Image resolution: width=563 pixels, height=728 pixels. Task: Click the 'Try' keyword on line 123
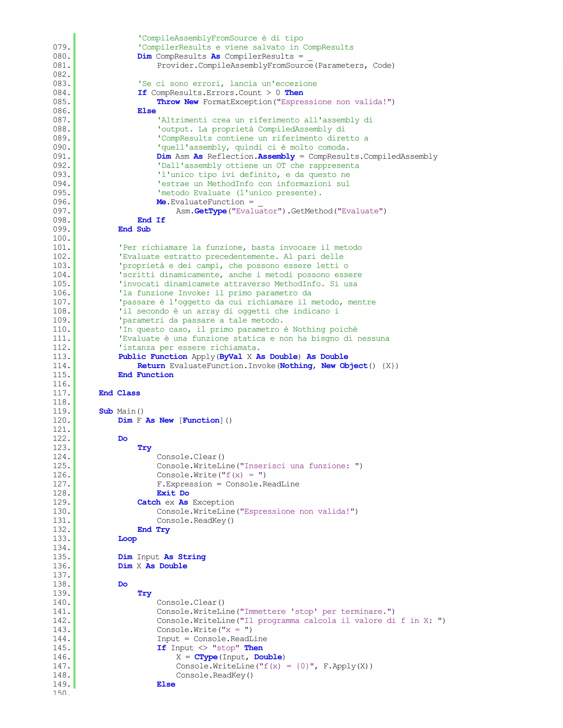[x=144, y=448]
